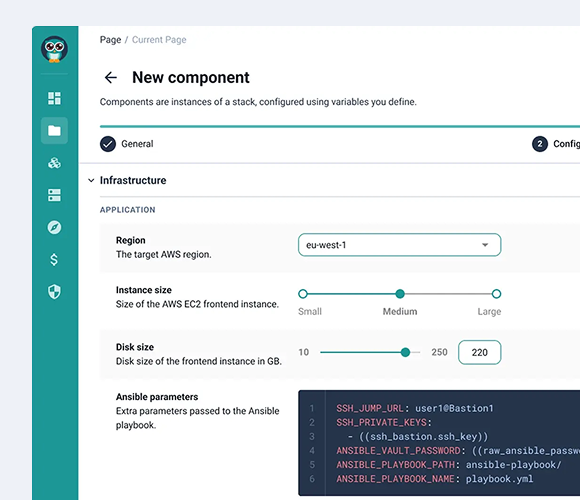580x500 pixels.
Task: Open the Region eu-west-1 dropdown
Action: pyautogui.click(x=399, y=245)
